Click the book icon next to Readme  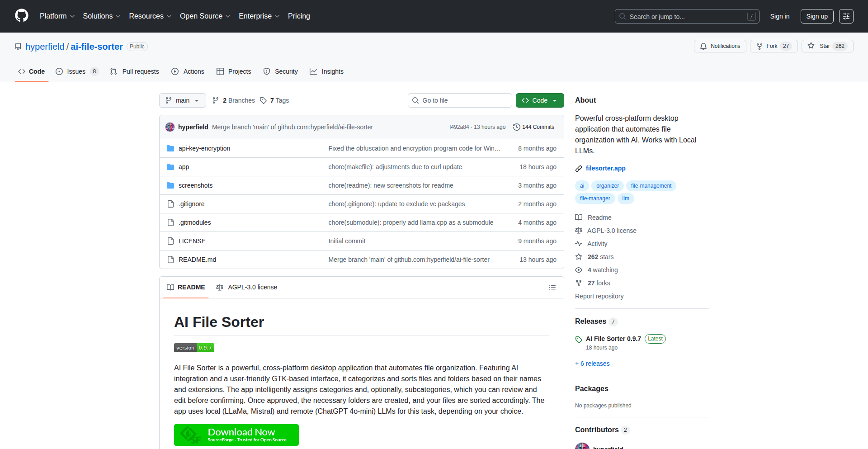[x=579, y=217]
